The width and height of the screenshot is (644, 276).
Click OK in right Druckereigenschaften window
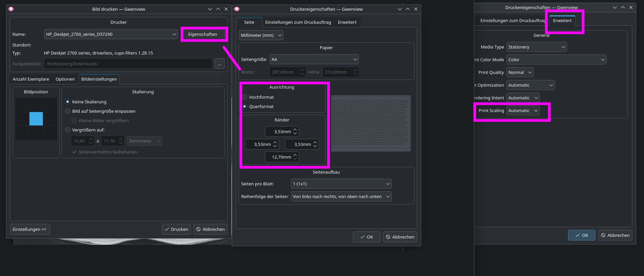click(x=582, y=235)
